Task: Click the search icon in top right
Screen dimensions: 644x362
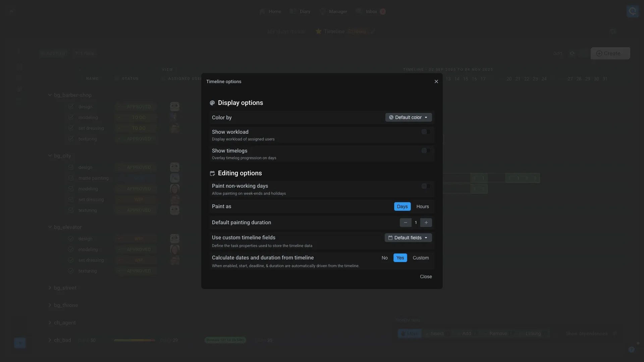Action: [x=633, y=11]
